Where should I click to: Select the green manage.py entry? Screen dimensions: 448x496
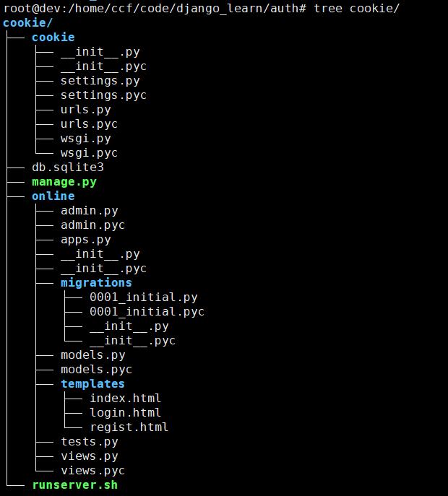pyautogui.click(x=64, y=182)
